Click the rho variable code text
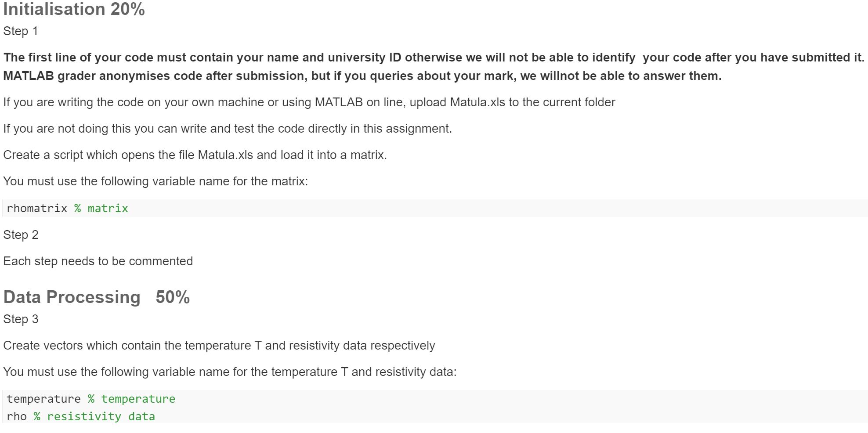The height and width of the screenshot is (433, 868). point(17,416)
